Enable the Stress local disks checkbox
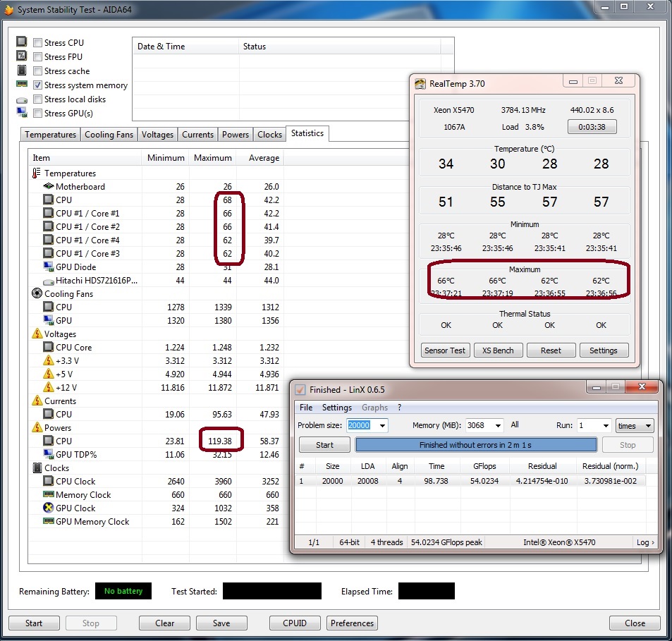The width and height of the screenshot is (672, 641). pyautogui.click(x=37, y=99)
